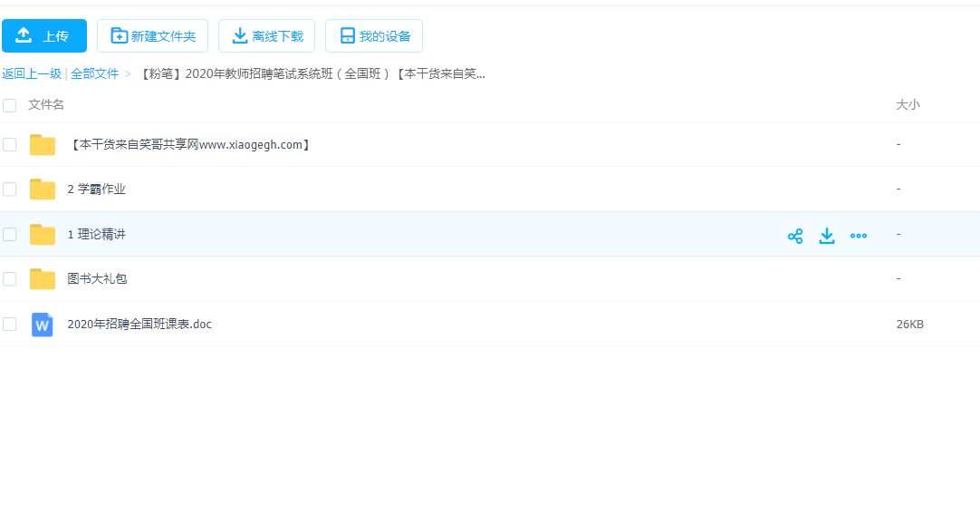Toggle the select-all checkbox beside 文件名
Image resolution: width=980 pixels, height=524 pixels.
click(x=9, y=105)
